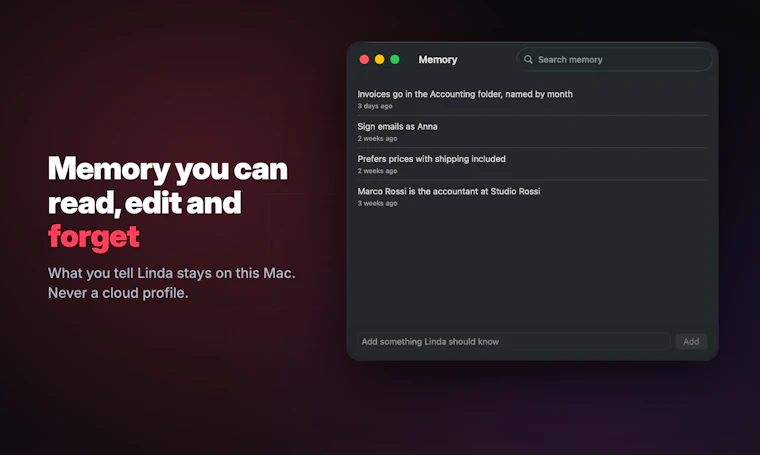Select the memory about Invoices in Accounting folder
This screenshot has width=760, height=455.
click(x=532, y=99)
